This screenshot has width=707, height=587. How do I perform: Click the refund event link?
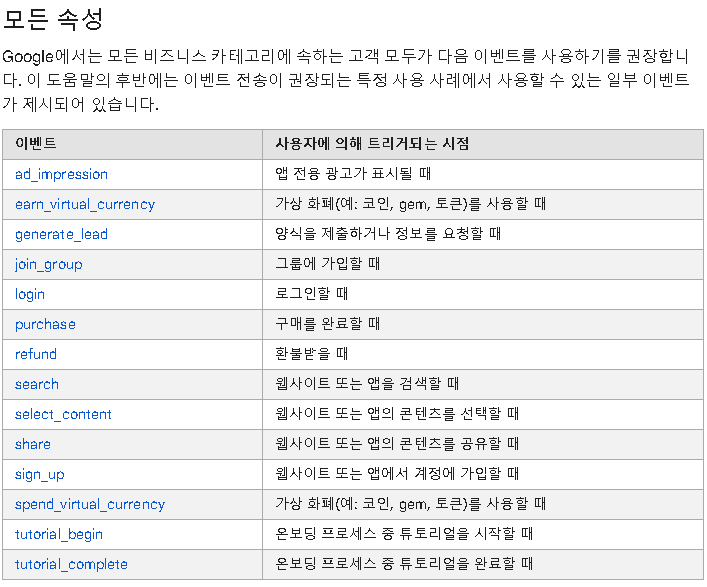tap(36, 354)
